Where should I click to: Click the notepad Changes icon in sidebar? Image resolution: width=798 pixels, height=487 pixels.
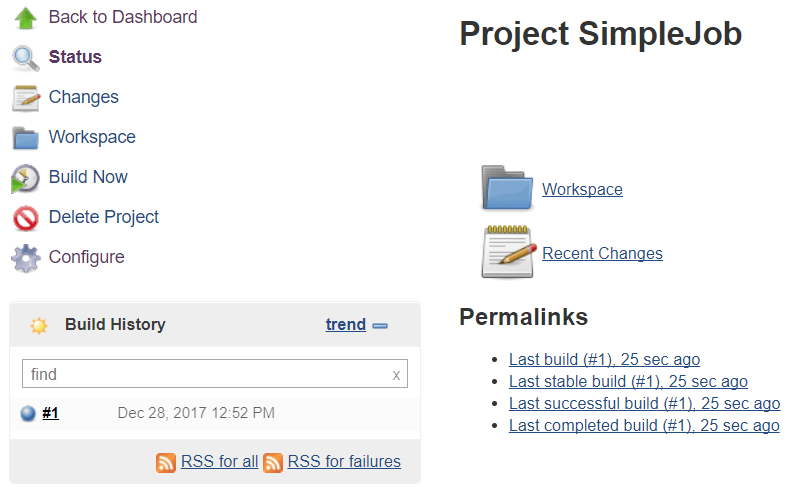pos(25,98)
